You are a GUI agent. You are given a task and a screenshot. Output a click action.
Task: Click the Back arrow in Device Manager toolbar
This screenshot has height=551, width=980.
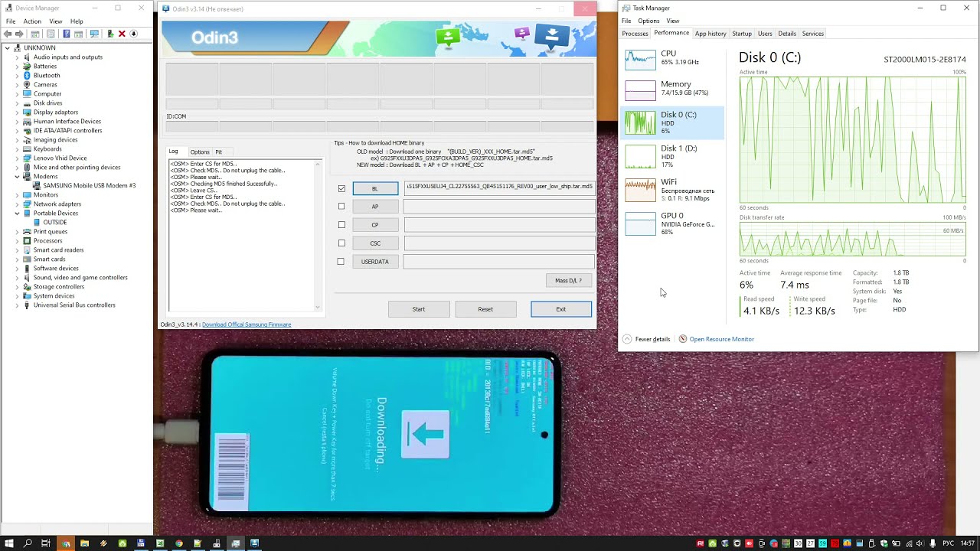(x=8, y=34)
